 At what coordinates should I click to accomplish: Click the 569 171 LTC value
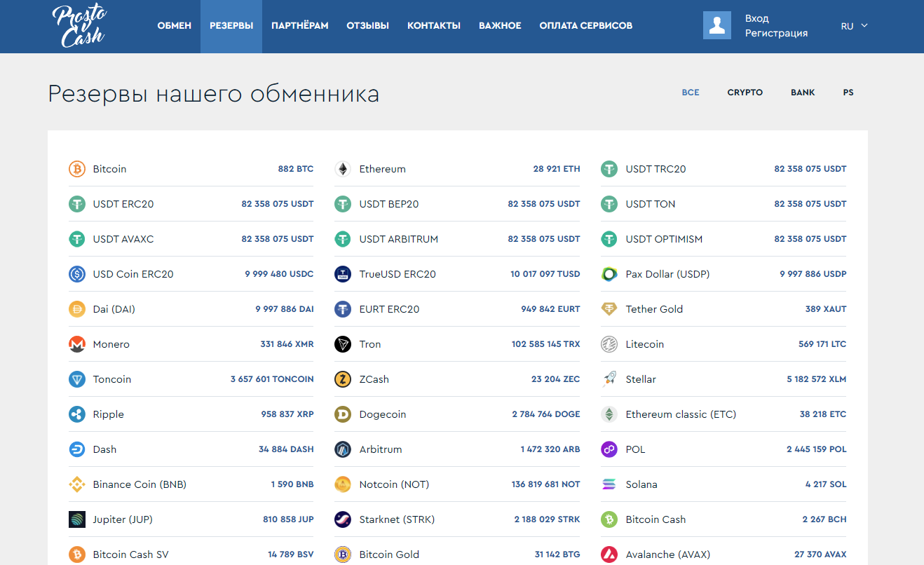point(822,344)
